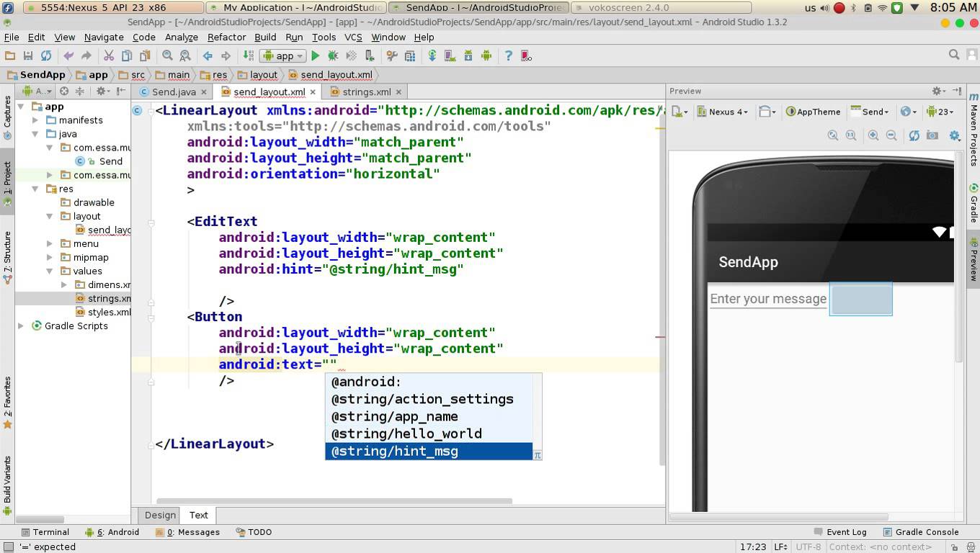Image resolution: width=980 pixels, height=553 pixels.
Task: Zoom in on the layout preview
Action: coord(872,135)
